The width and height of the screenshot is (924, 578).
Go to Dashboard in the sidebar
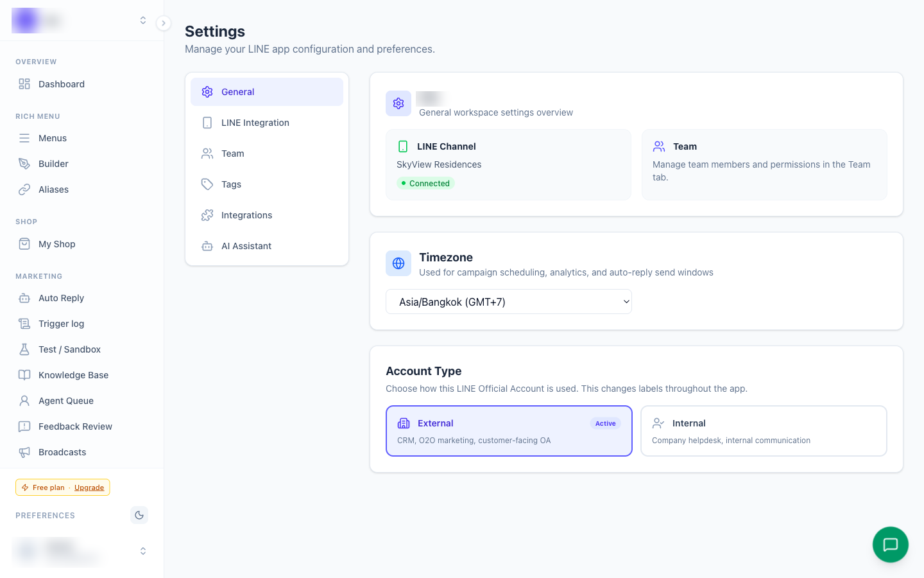click(81, 84)
